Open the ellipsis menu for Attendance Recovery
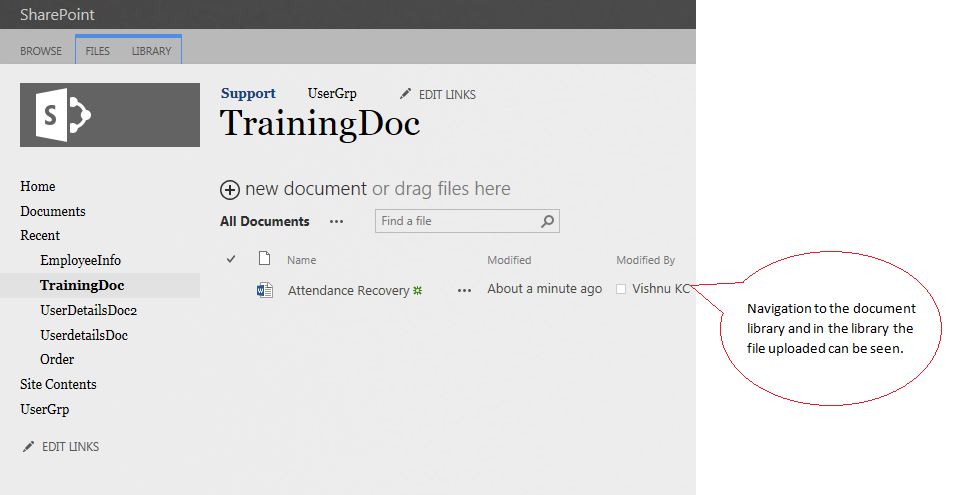The height and width of the screenshot is (495, 955). tap(465, 290)
